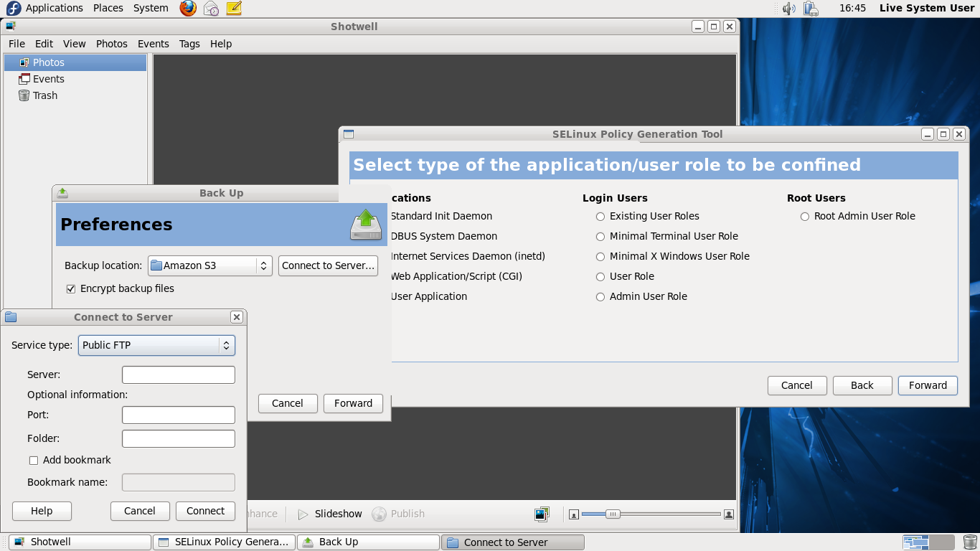Click Live System User in the top panel
This screenshot has height=551, width=980.
coord(927,8)
